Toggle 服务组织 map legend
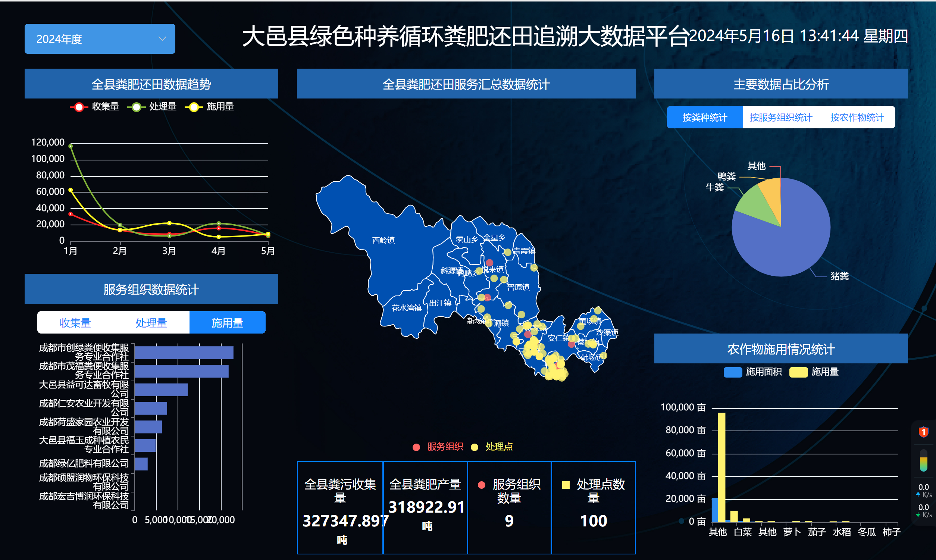The image size is (936, 560). [438, 447]
